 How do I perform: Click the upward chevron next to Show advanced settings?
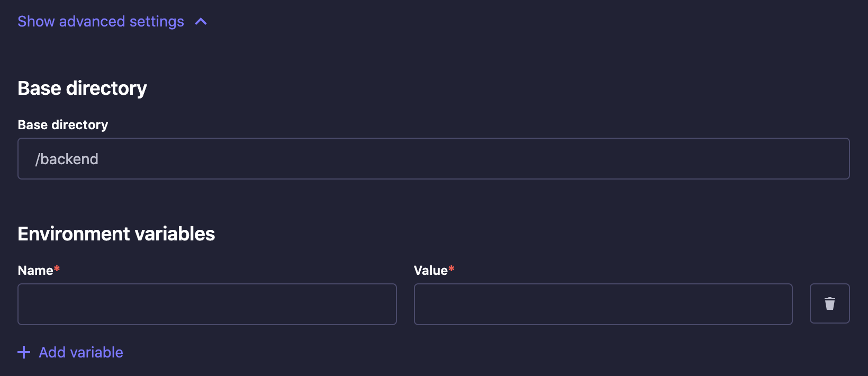pyautogui.click(x=201, y=22)
